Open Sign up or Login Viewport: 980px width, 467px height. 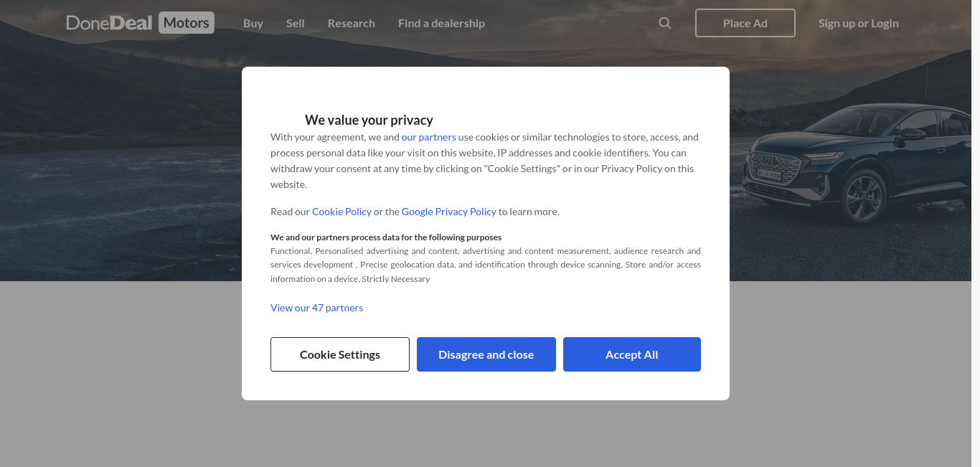pos(859,23)
